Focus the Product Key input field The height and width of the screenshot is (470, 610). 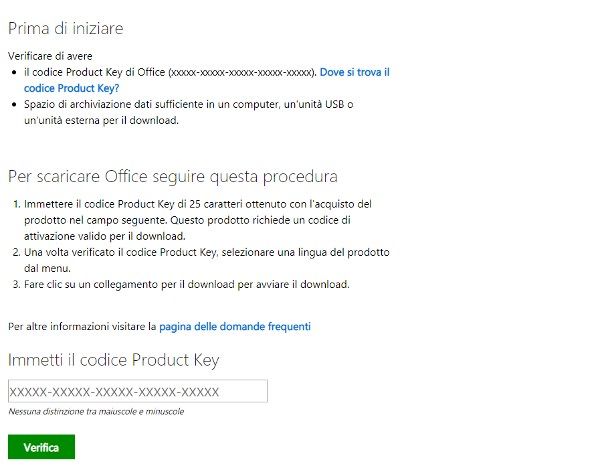pyautogui.click(x=137, y=391)
